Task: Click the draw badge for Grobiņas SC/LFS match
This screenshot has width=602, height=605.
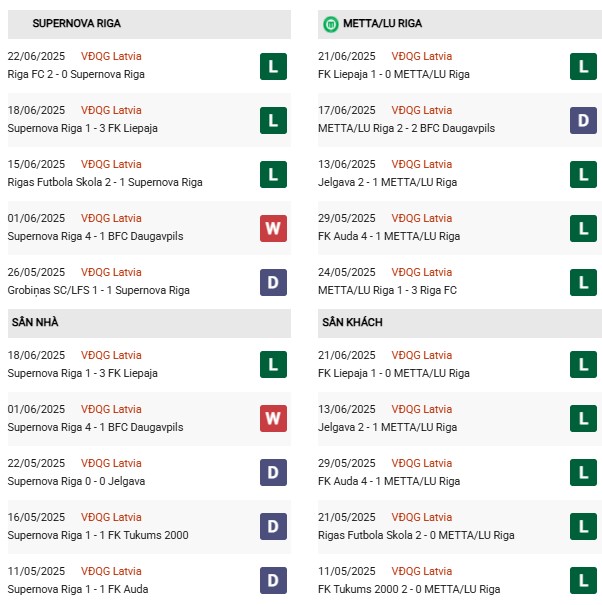Action: click(273, 282)
